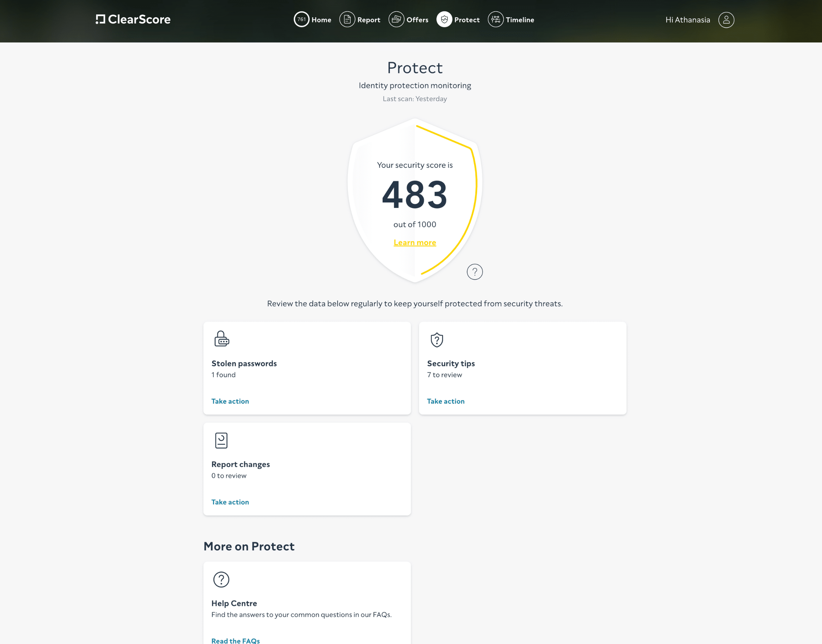
Task: Click the ClearScore logo
Action: point(133,19)
